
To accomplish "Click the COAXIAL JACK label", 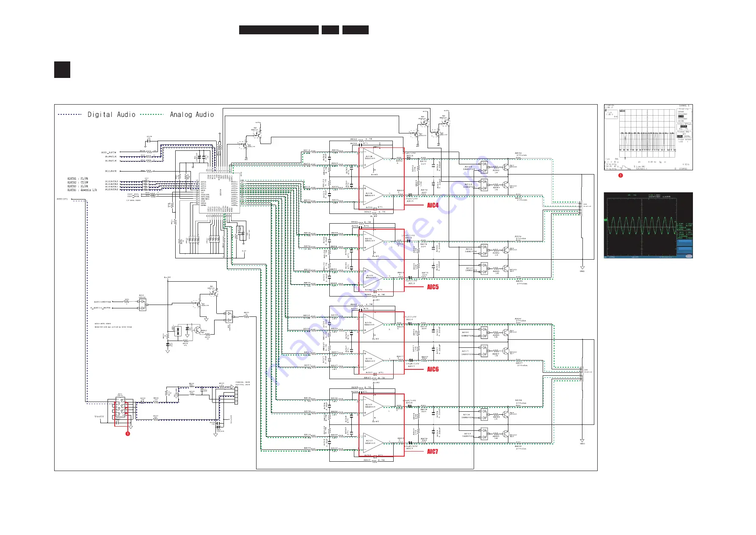I will click(243, 382).
